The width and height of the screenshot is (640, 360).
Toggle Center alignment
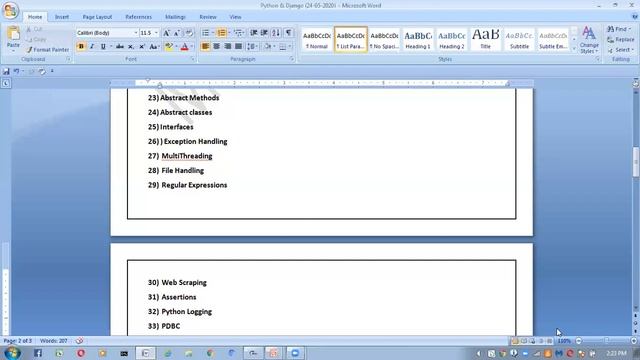(216, 47)
